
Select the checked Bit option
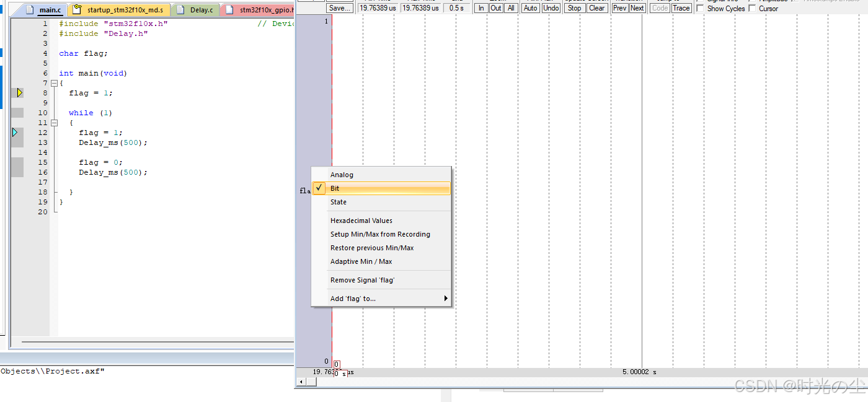point(381,188)
